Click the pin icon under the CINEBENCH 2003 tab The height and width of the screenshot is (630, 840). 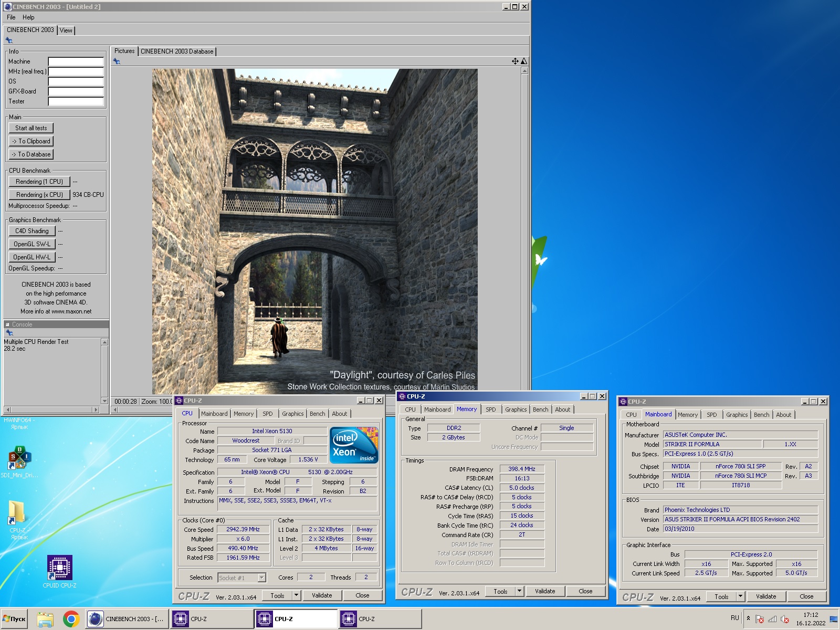click(x=9, y=40)
